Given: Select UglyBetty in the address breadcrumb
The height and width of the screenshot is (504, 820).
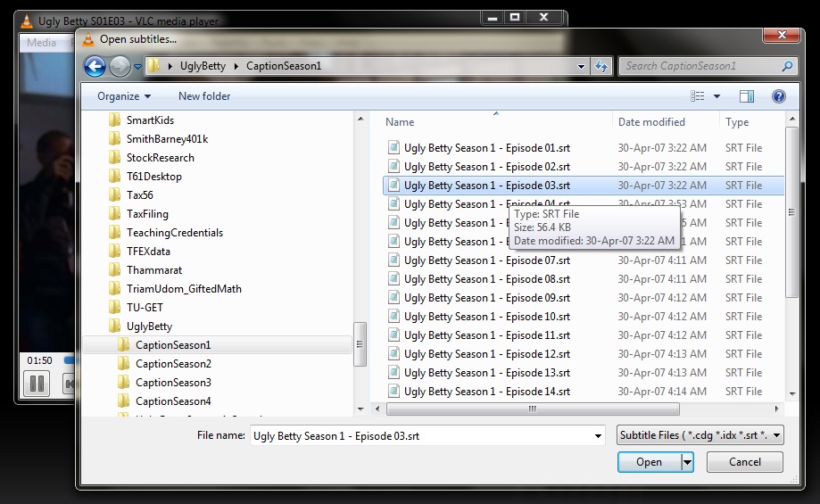Looking at the screenshot, I should coord(203,66).
